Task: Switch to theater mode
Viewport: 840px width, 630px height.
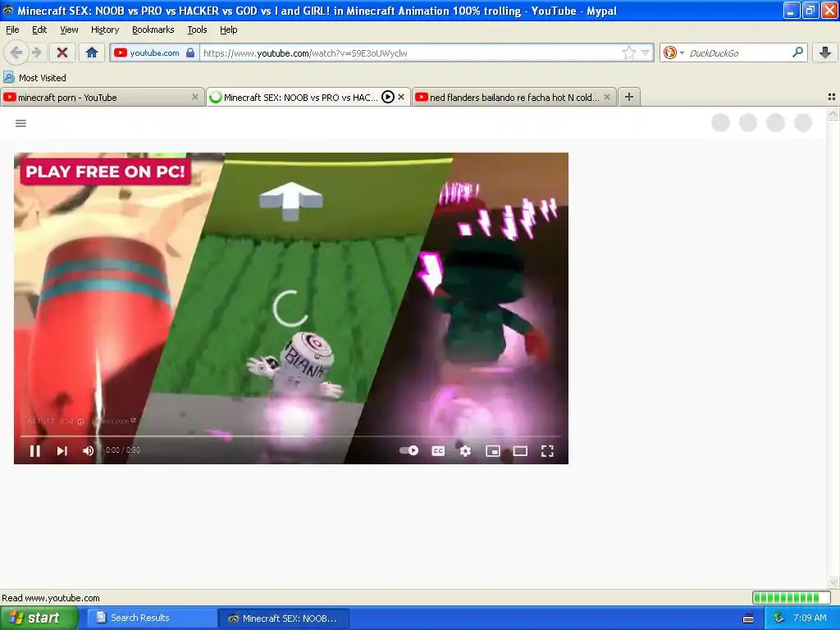Action: tap(520, 451)
